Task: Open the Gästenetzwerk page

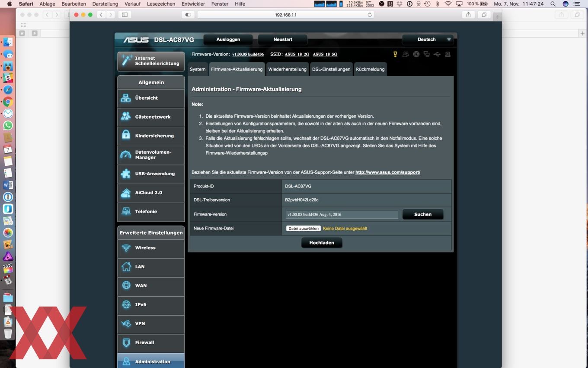Action: 151,117
